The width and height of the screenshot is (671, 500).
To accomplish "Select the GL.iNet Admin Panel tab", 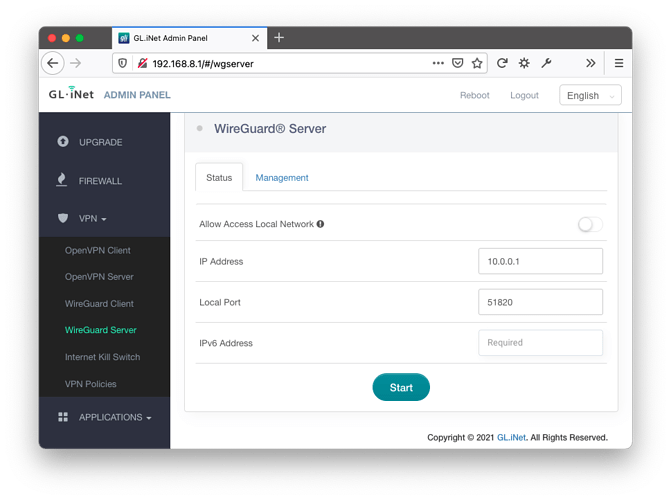I will [x=190, y=38].
